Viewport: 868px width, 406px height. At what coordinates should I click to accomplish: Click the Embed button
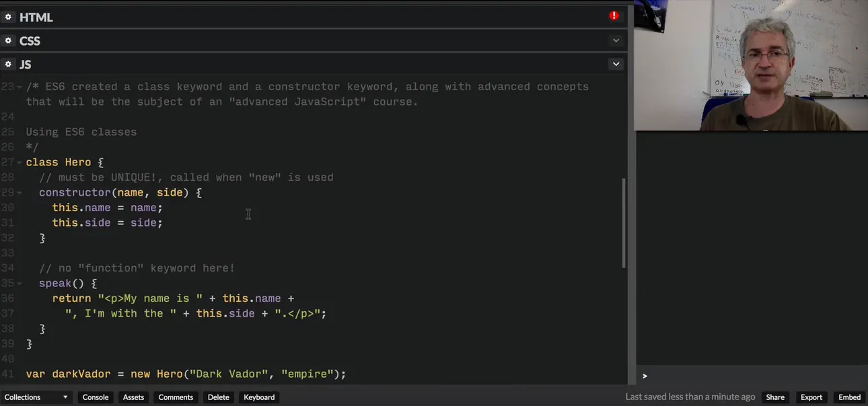pyautogui.click(x=849, y=397)
